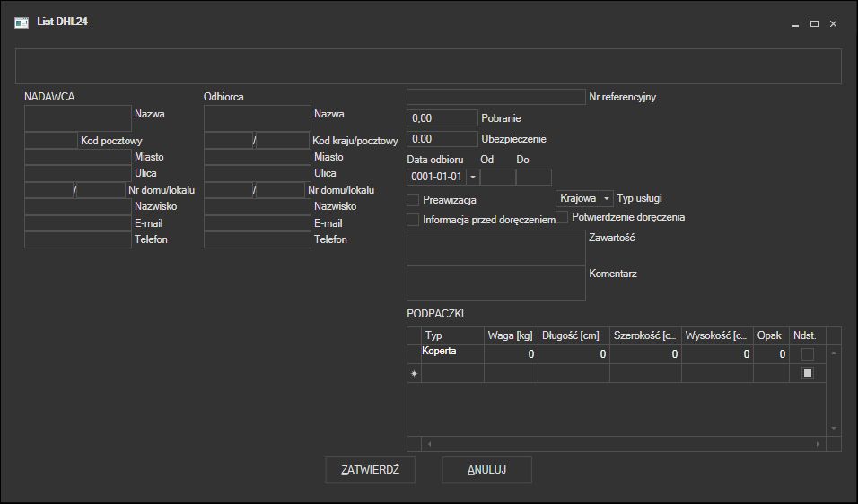
Task: Click the Od time field
Action: click(498, 177)
